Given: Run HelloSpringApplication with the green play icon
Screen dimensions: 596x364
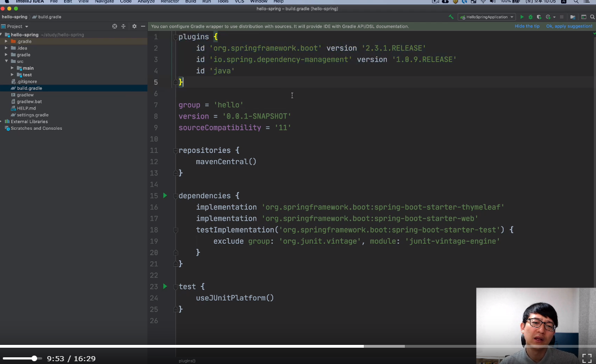Looking at the screenshot, I should coord(522,17).
